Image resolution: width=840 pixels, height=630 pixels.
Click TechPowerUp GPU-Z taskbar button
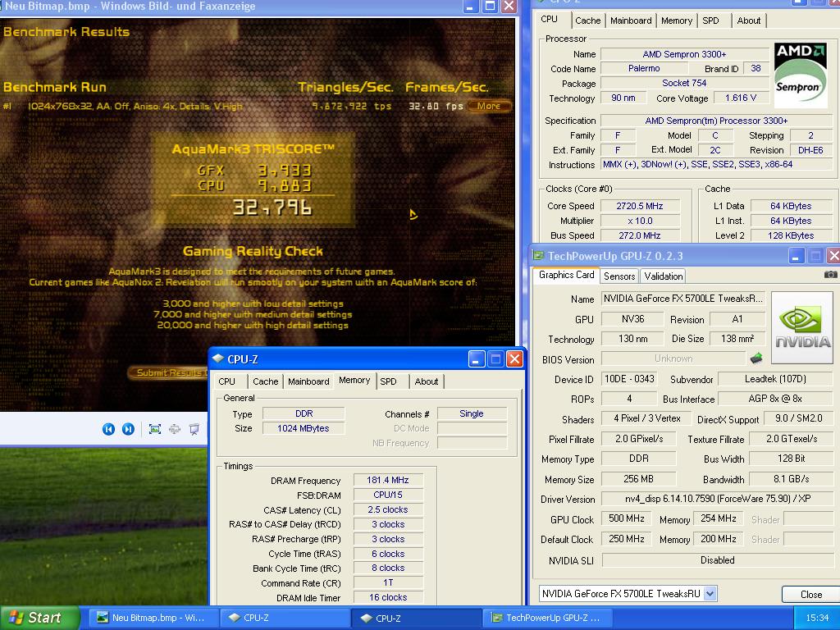coord(546,618)
